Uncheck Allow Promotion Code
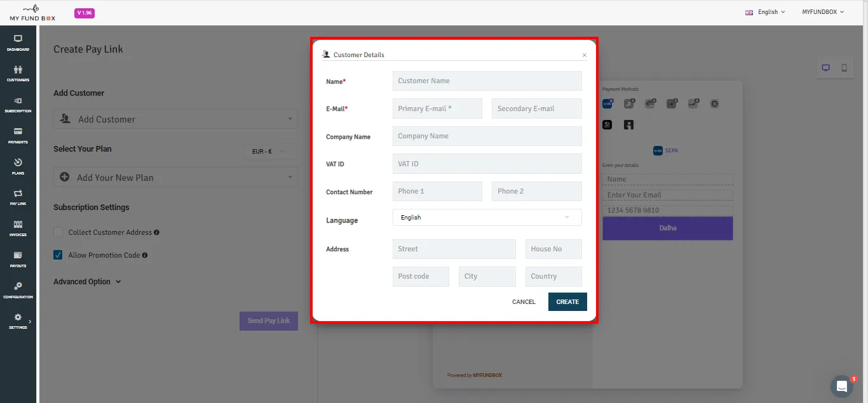The width and height of the screenshot is (868, 403). 58,255
